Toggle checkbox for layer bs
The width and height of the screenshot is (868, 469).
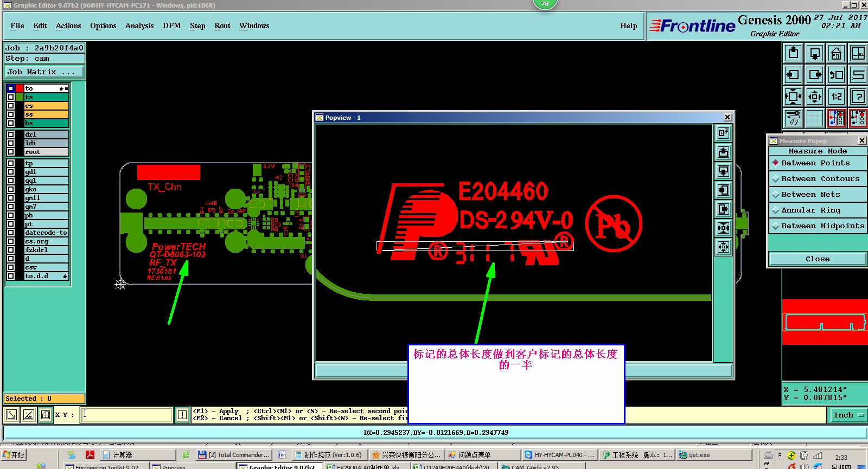point(11,123)
